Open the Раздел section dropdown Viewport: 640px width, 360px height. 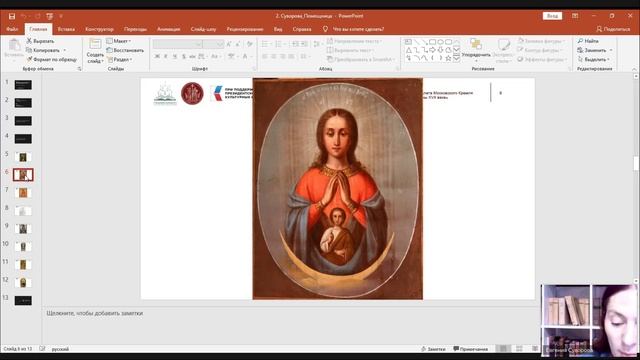(x=120, y=60)
